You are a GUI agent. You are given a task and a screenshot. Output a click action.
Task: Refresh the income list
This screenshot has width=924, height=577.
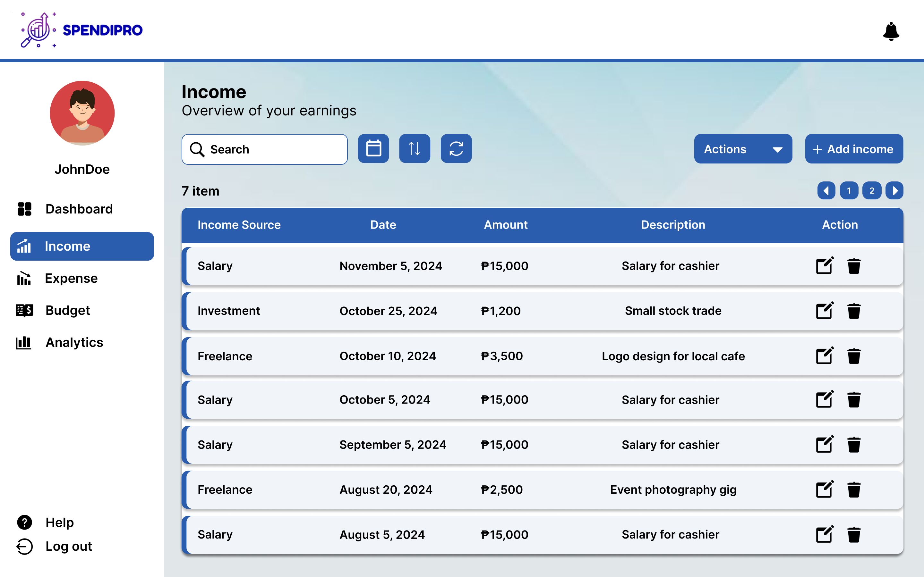point(456,148)
